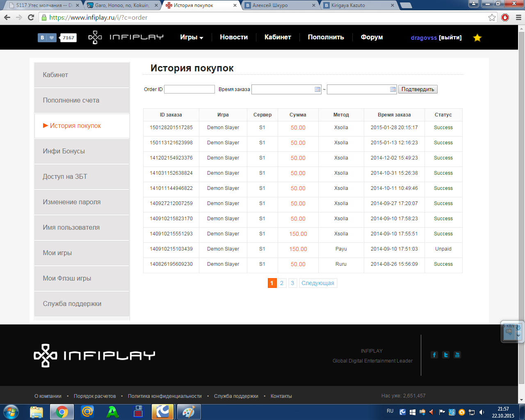The image size is (525, 420).
Task: Click dragovss username link
Action: 424,38
